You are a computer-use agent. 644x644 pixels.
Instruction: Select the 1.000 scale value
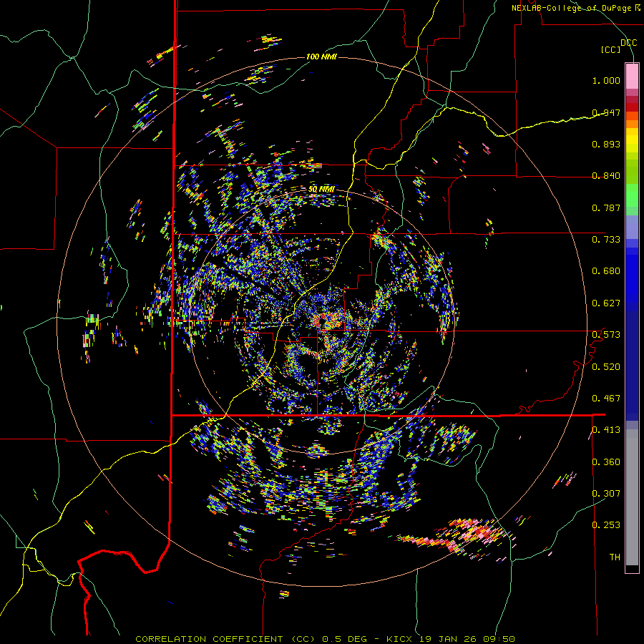pos(606,80)
